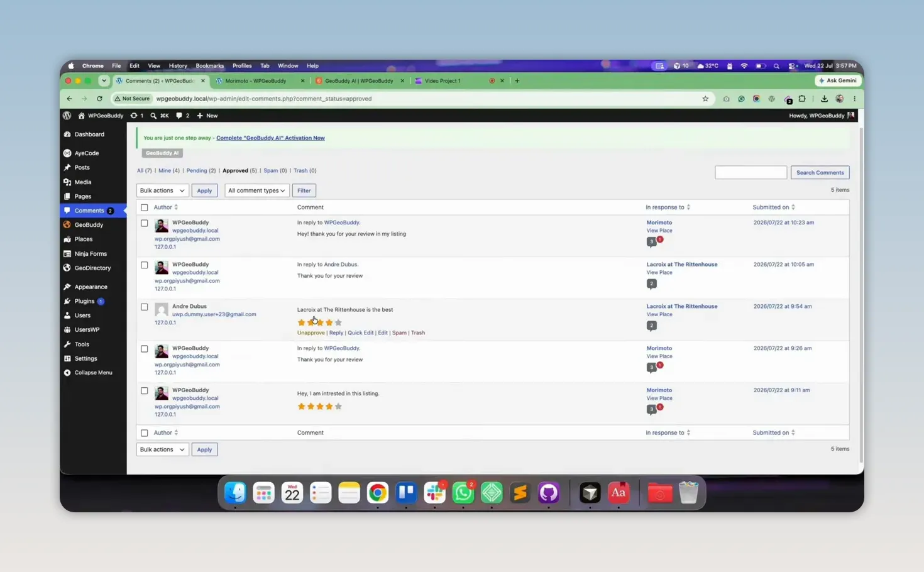
Task: Bookmark this page with star icon
Action: [x=705, y=99]
